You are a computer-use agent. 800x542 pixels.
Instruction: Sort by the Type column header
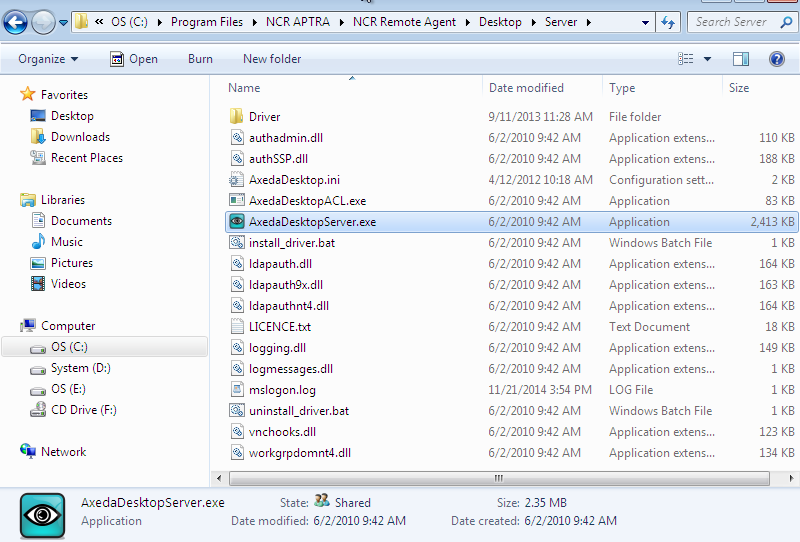coord(622,88)
